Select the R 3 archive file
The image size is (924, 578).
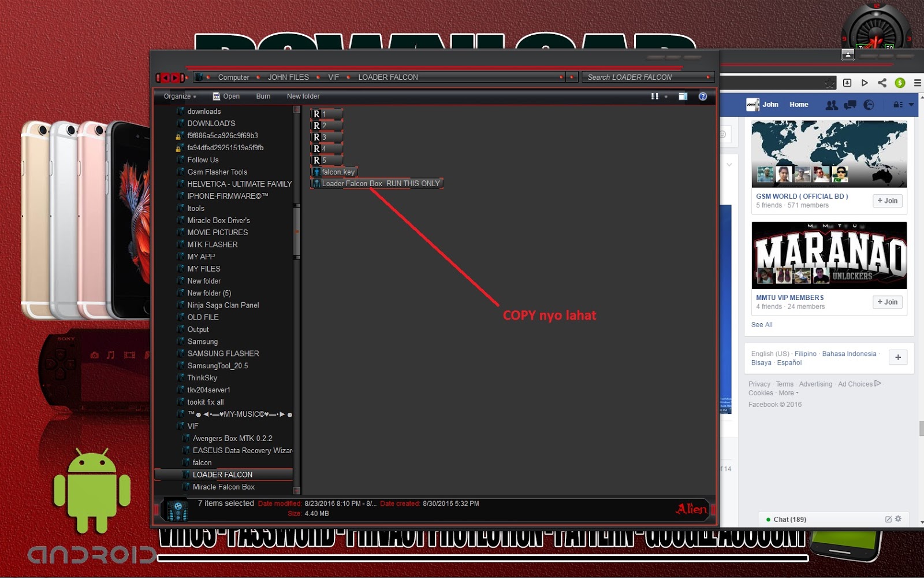click(327, 137)
